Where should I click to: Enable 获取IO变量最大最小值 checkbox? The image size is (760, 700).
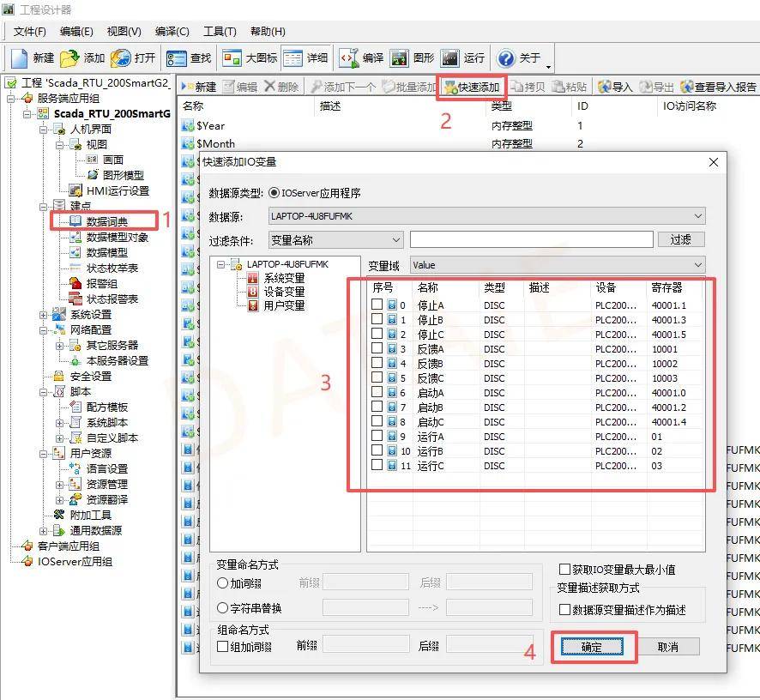[x=564, y=569]
